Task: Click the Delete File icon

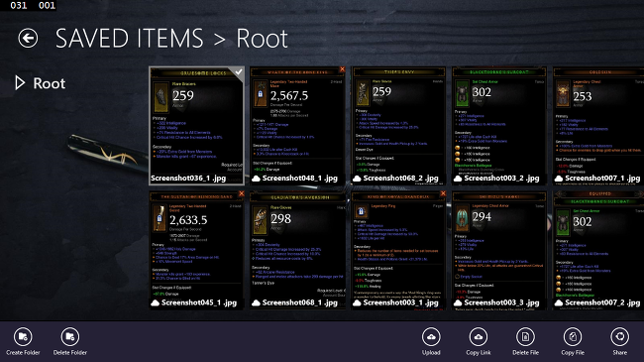Action: pos(525,337)
